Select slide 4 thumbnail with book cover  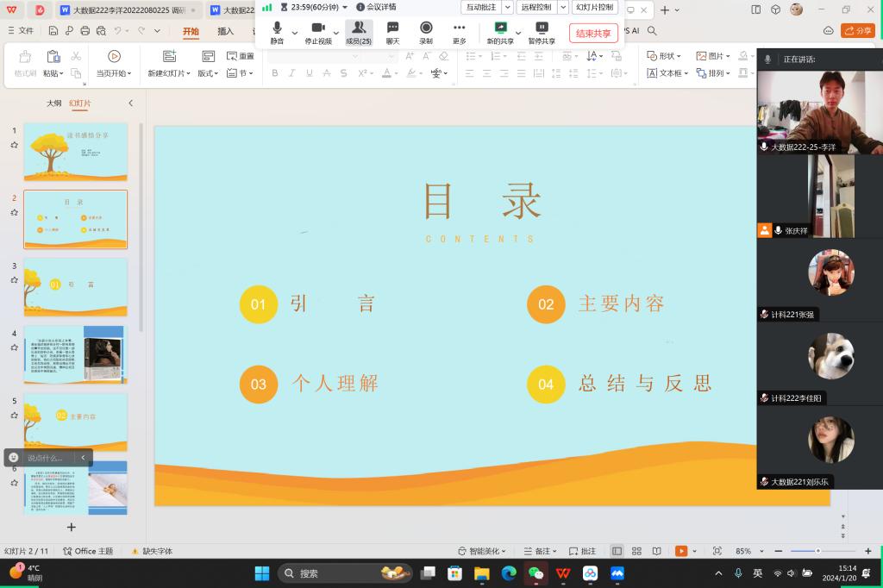tap(76, 354)
